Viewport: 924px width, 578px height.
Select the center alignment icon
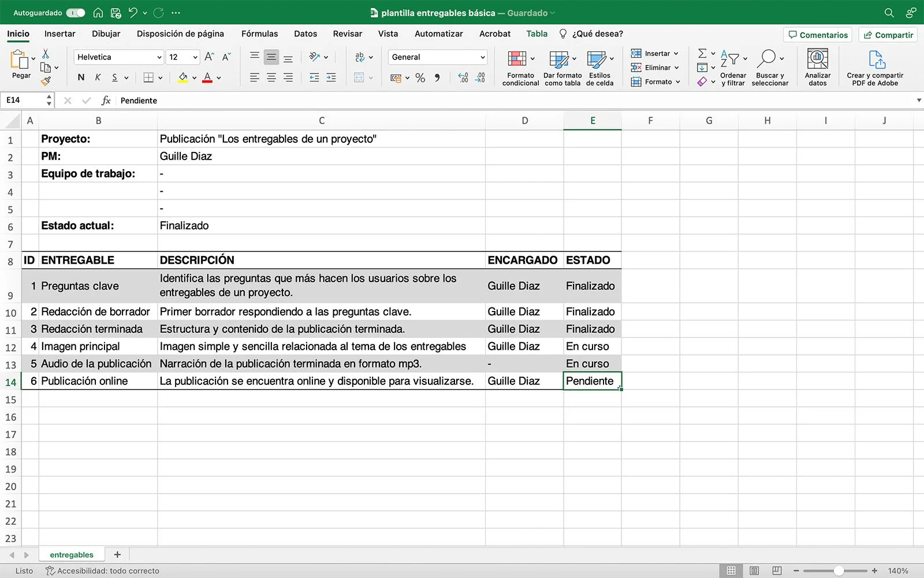coord(271,77)
